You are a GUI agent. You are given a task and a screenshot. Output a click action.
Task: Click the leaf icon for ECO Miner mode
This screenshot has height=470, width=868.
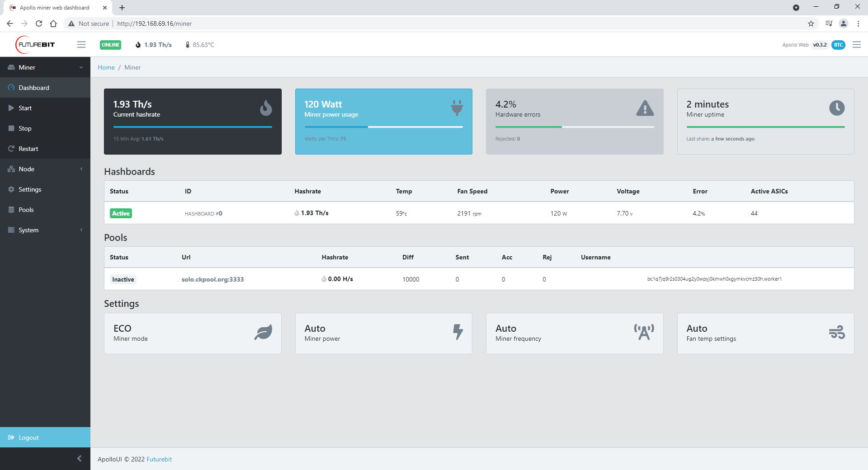coord(263,332)
